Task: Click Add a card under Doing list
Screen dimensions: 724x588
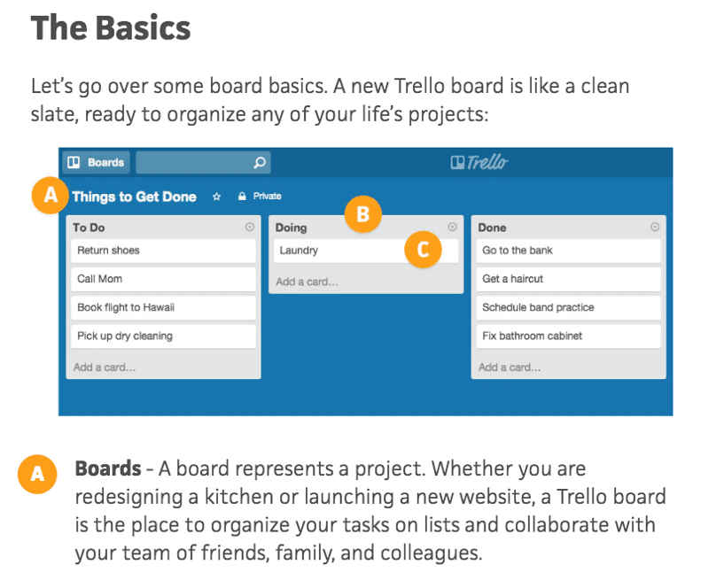Action: pyautogui.click(x=307, y=282)
